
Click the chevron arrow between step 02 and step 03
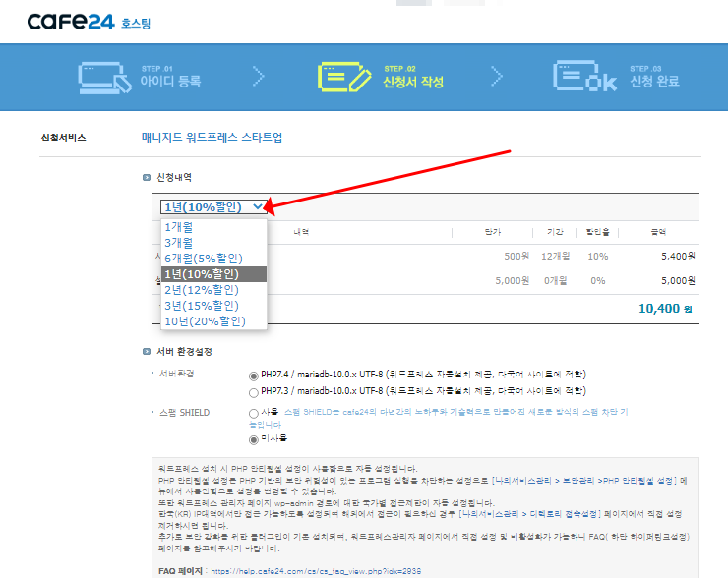click(x=497, y=76)
